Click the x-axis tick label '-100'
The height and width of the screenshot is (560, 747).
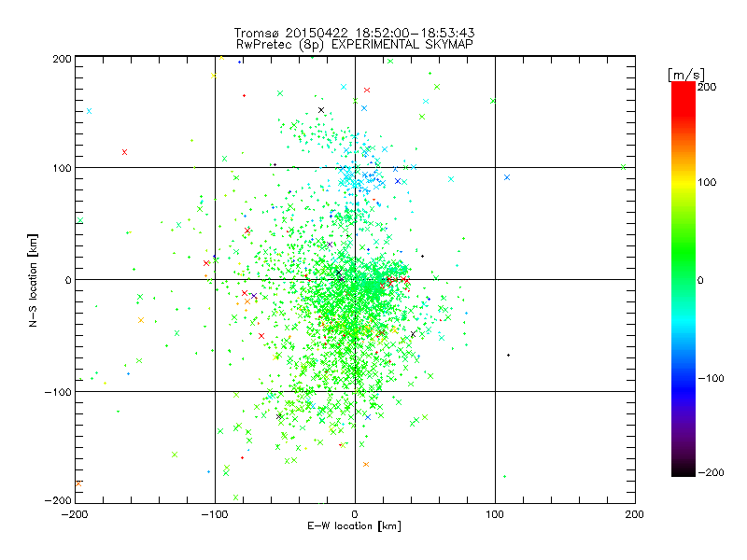[x=215, y=514]
